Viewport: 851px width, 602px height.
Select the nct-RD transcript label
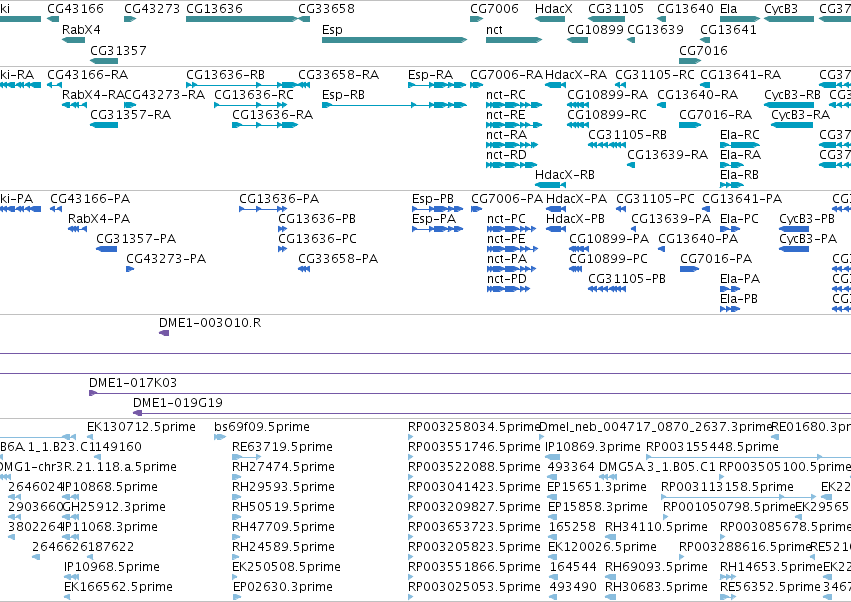[506, 155]
